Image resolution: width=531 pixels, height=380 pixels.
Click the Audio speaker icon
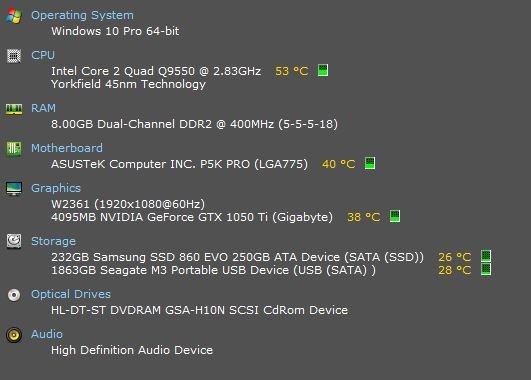point(14,335)
